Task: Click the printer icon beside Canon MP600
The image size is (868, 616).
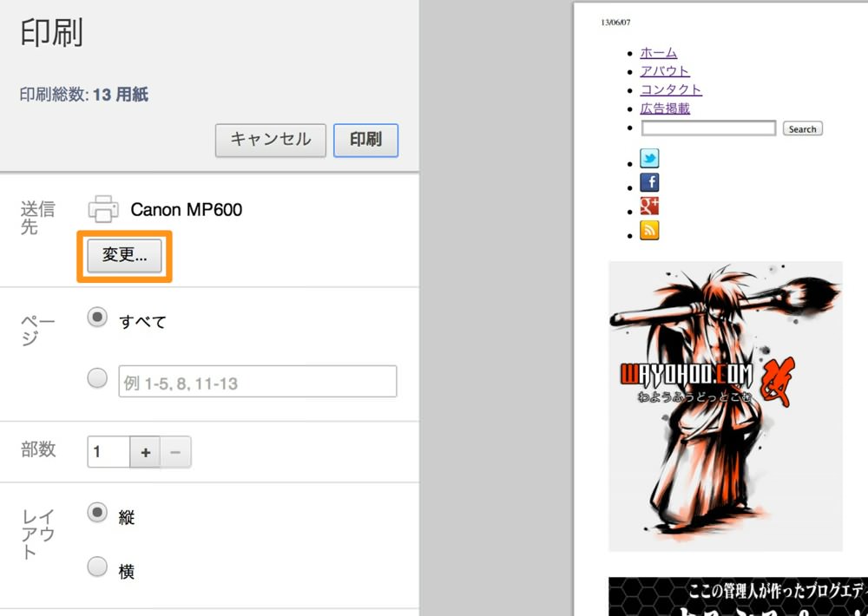Action: (x=103, y=209)
